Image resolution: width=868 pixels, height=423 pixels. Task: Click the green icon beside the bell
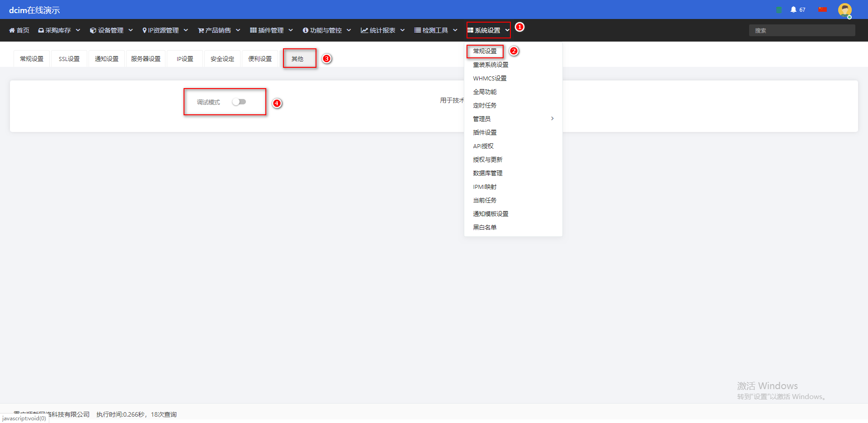tap(779, 9)
